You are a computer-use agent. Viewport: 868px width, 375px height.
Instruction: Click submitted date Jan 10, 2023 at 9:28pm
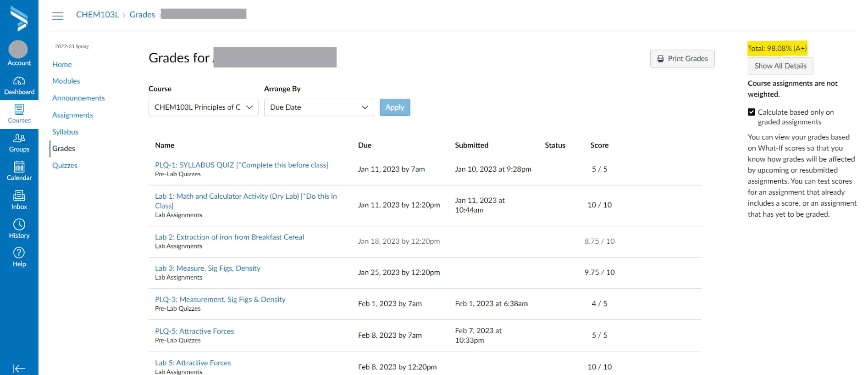493,169
